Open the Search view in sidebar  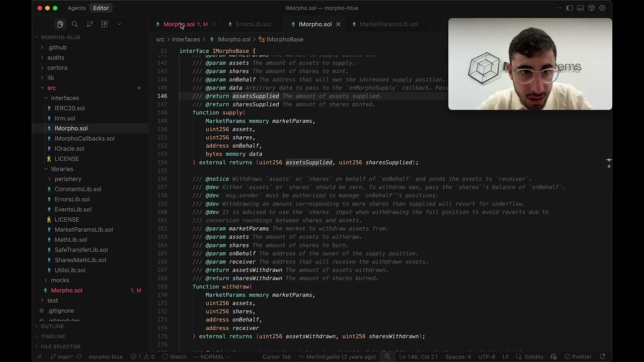pos(75,24)
